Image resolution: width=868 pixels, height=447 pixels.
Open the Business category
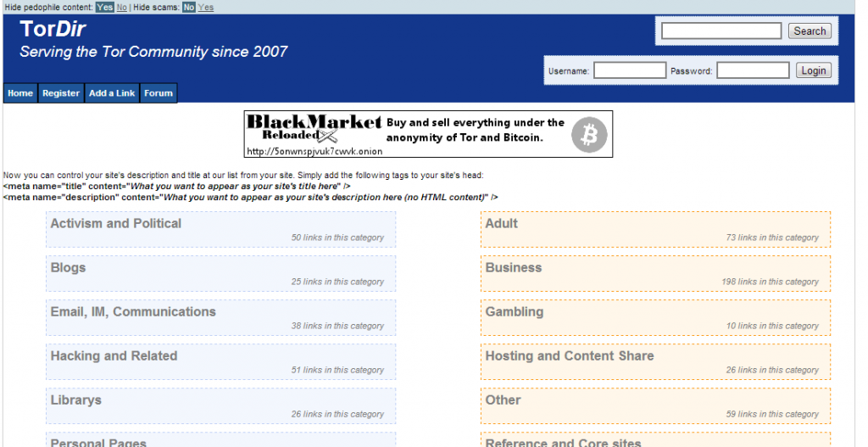(513, 268)
